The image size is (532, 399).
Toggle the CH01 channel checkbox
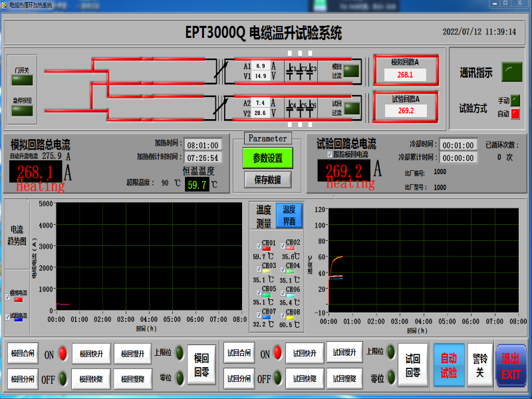click(259, 245)
